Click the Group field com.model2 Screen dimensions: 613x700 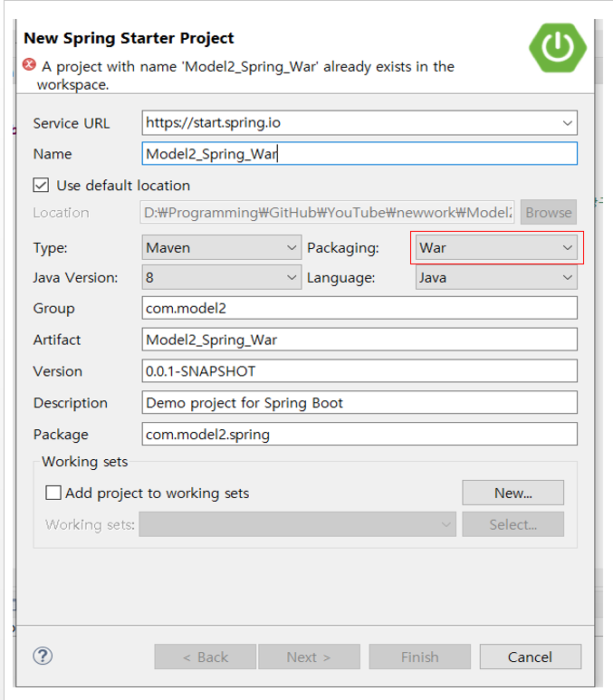(x=359, y=308)
